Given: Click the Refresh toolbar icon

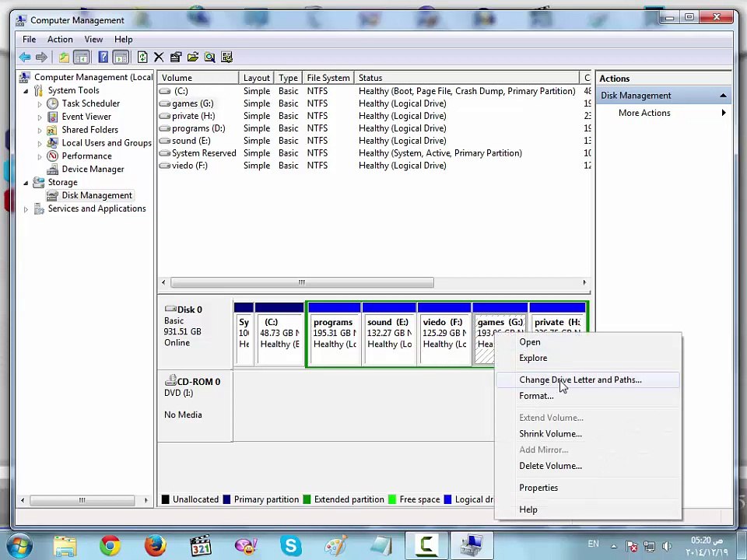Looking at the screenshot, I should coord(142,58).
